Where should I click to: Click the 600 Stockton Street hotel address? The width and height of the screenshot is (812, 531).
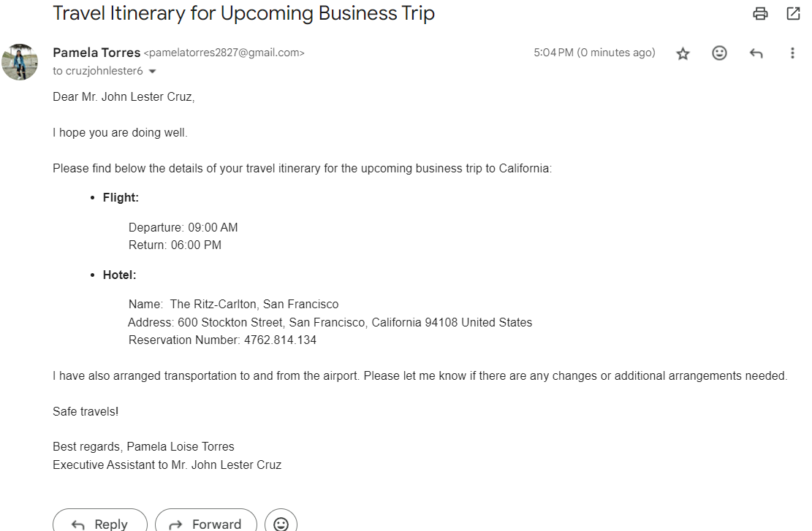(x=354, y=322)
